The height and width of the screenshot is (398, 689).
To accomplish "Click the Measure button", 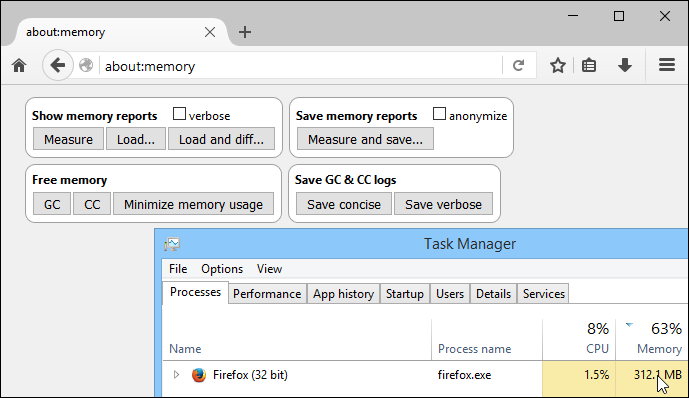I will click(x=68, y=139).
